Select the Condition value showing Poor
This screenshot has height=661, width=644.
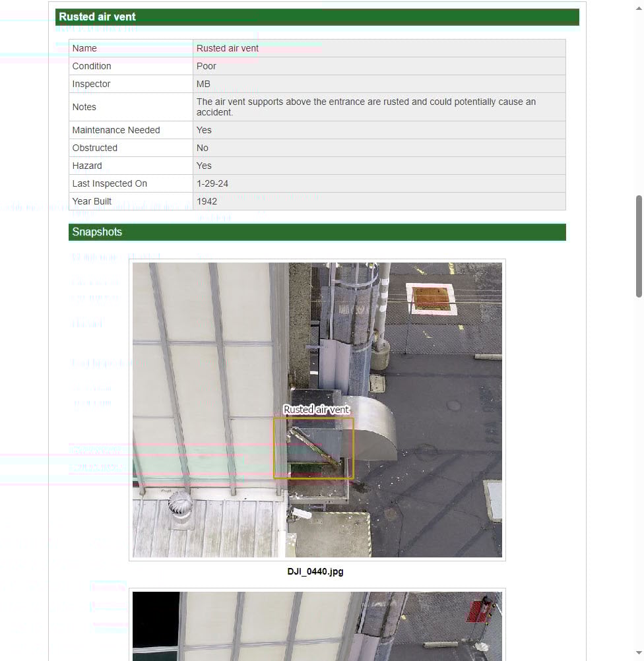206,66
